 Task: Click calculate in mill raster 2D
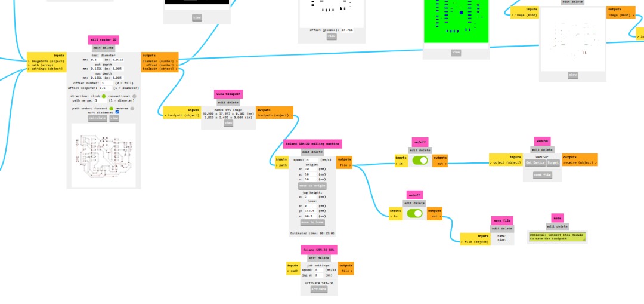(97, 118)
